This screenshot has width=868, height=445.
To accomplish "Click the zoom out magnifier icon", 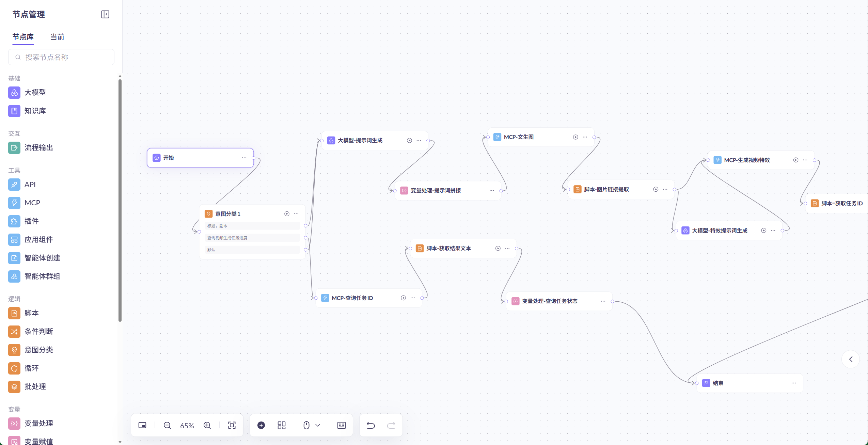I will point(167,425).
